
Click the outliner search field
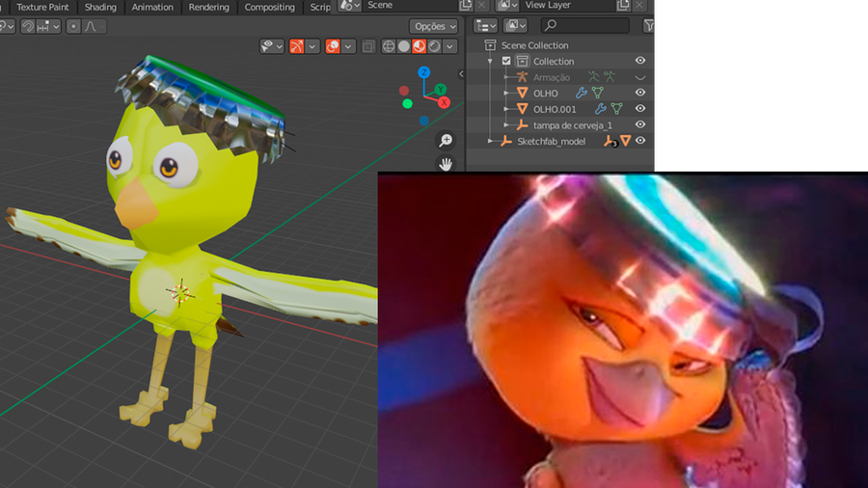click(x=585, y=25)
